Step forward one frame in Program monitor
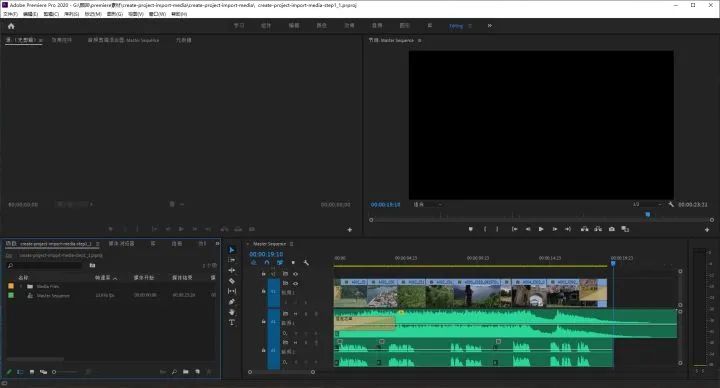 pos(554,229)
